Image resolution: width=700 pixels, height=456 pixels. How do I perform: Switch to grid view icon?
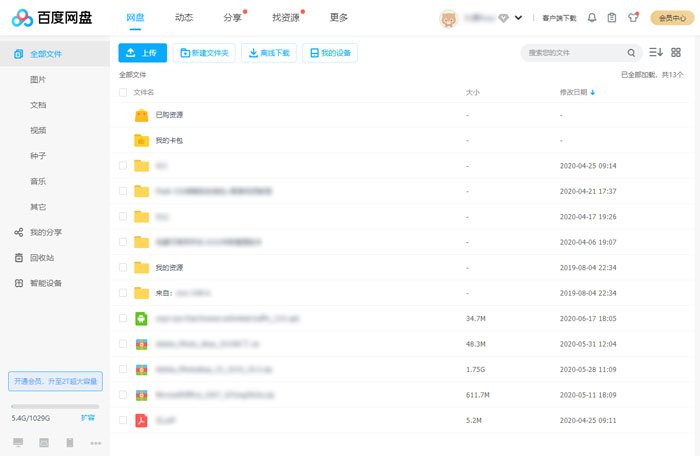click(675, 52)
